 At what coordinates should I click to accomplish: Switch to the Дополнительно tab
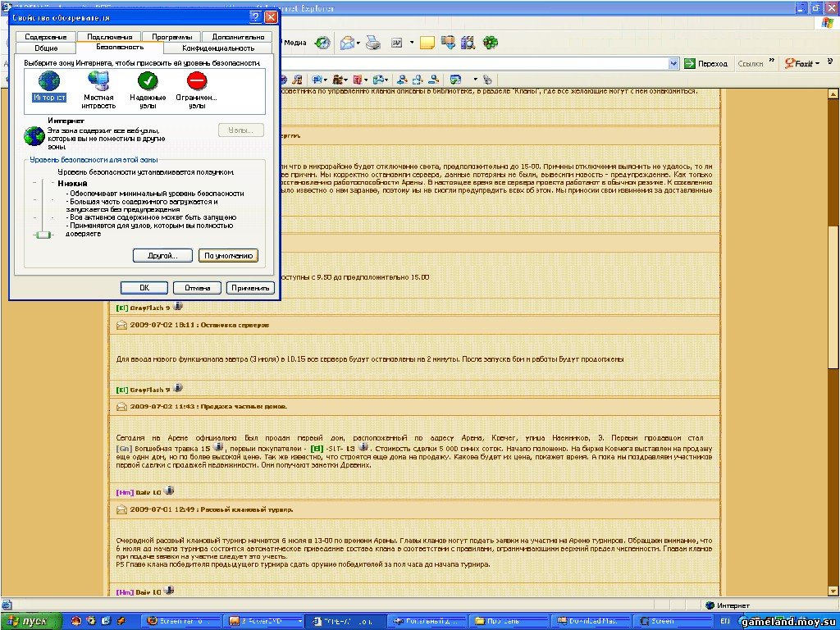point(238,37)
